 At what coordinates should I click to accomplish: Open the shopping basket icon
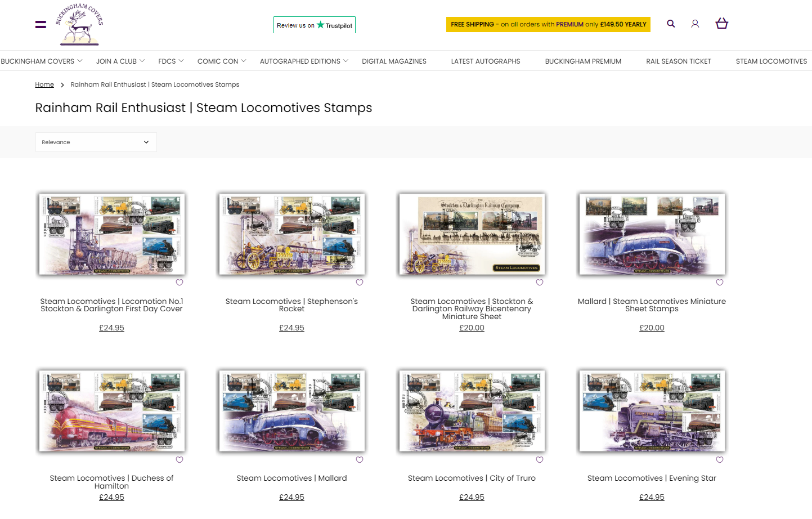(721, 24)
